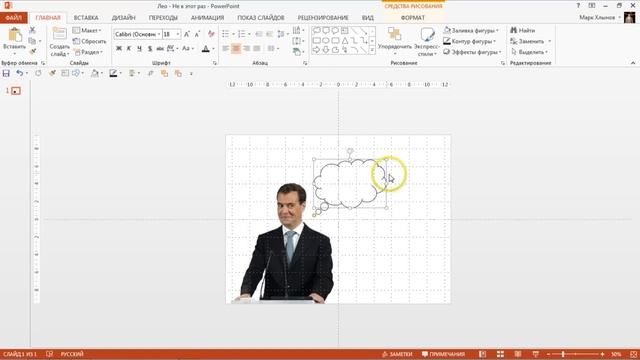The height and width of the screenshot is (360, 640).
Task: Switch to slide sorter view in status bar
Action: point(500,354)
